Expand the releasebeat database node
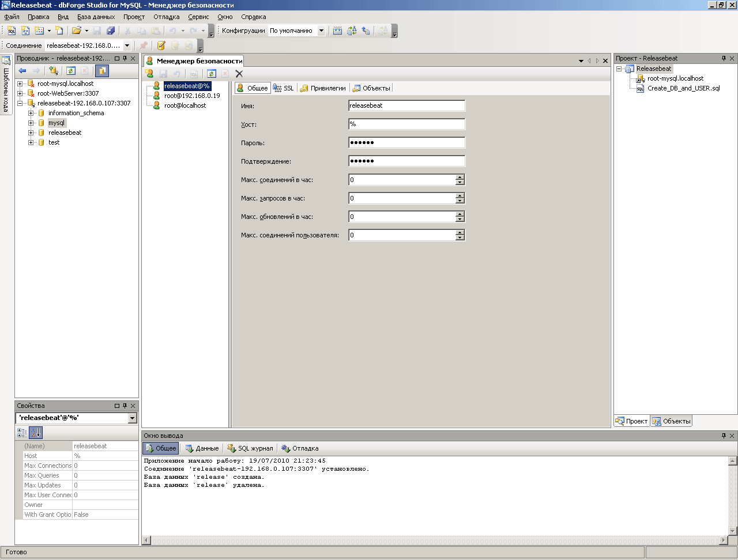 pos(31,133)
